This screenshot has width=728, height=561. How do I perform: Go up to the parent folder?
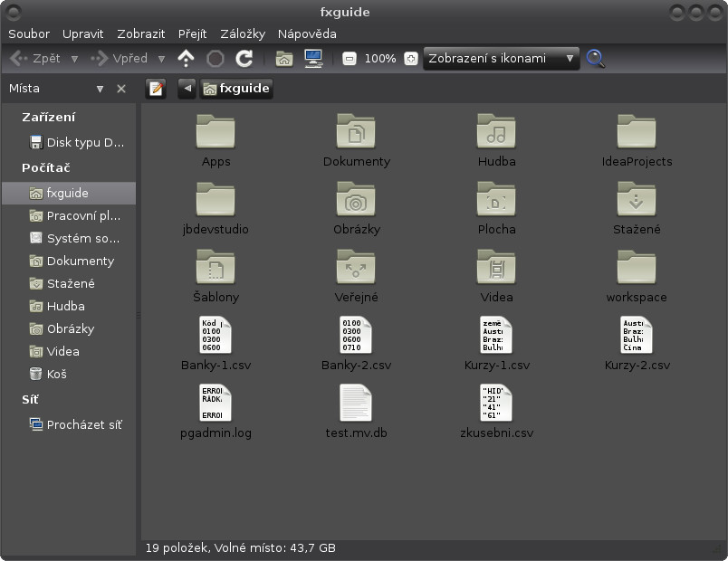[x=186, y=59]
